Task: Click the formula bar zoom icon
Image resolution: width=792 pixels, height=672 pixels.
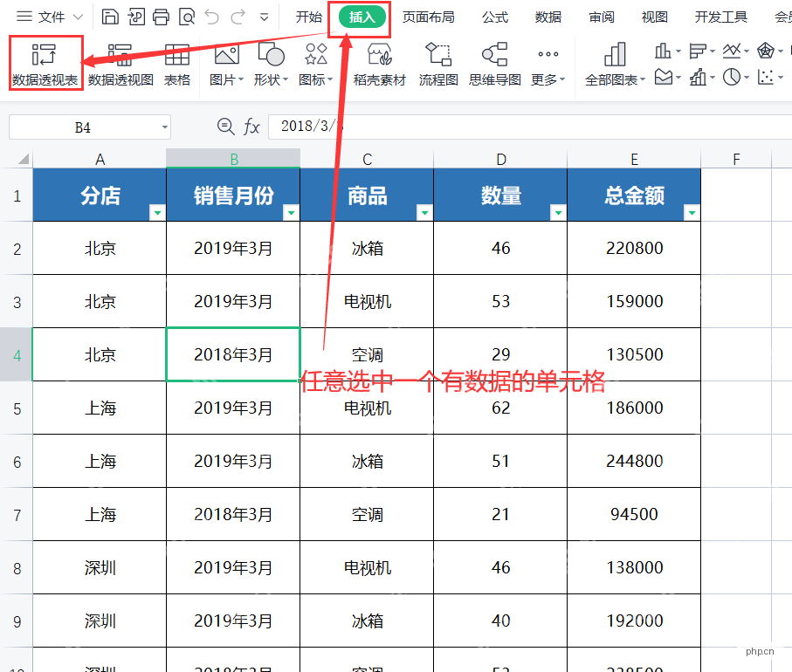Action: [226, 127]
